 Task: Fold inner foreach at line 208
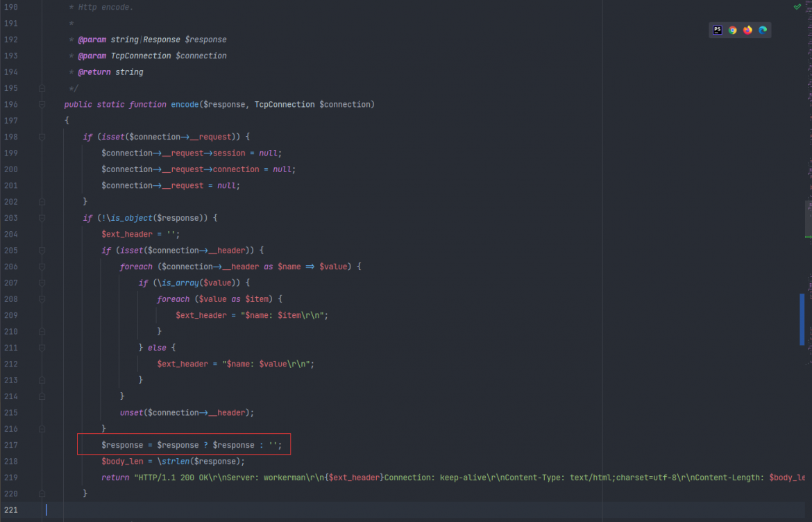coord(42,299)
